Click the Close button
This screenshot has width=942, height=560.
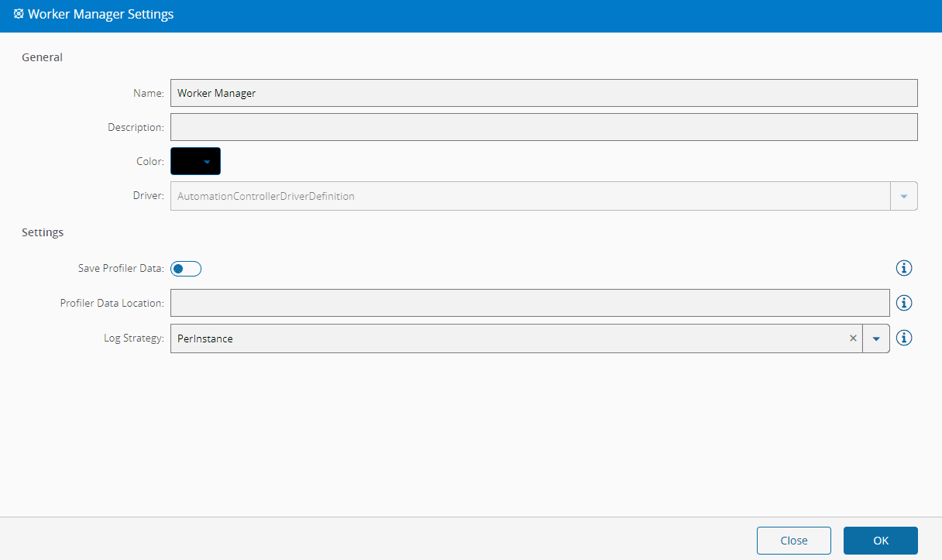pyautogui.click(x=794, y=541)
